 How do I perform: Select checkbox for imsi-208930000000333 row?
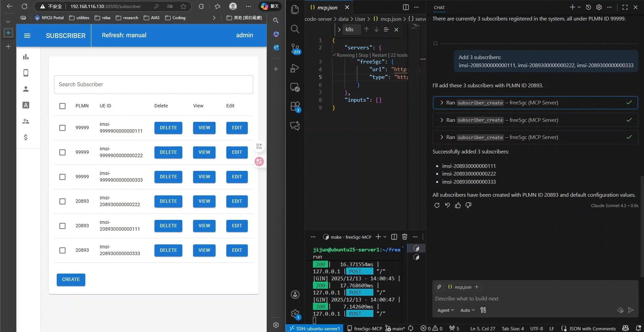[x=62, y=250]
